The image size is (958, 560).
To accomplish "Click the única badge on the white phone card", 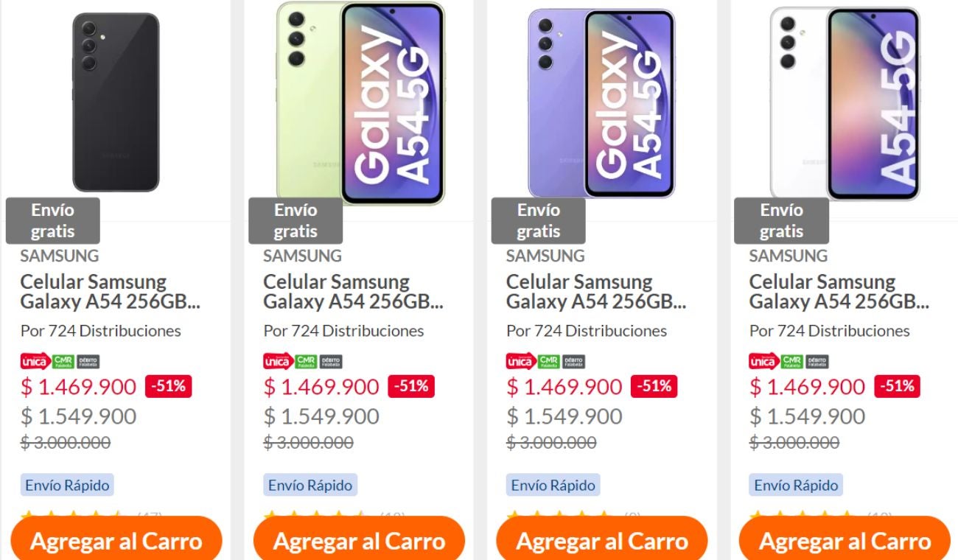I will click(x=763, y=360).
